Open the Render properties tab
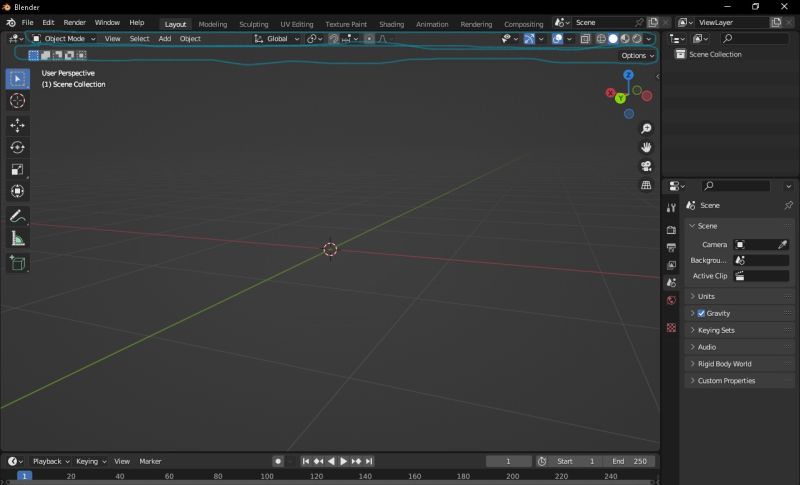 (671, 230)
